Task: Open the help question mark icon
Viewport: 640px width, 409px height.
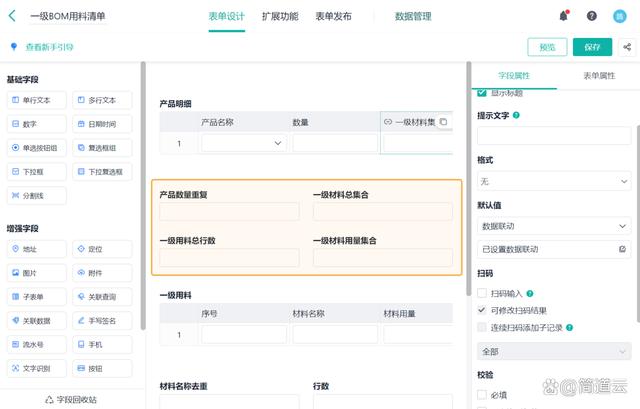Action: click(591, 16)
